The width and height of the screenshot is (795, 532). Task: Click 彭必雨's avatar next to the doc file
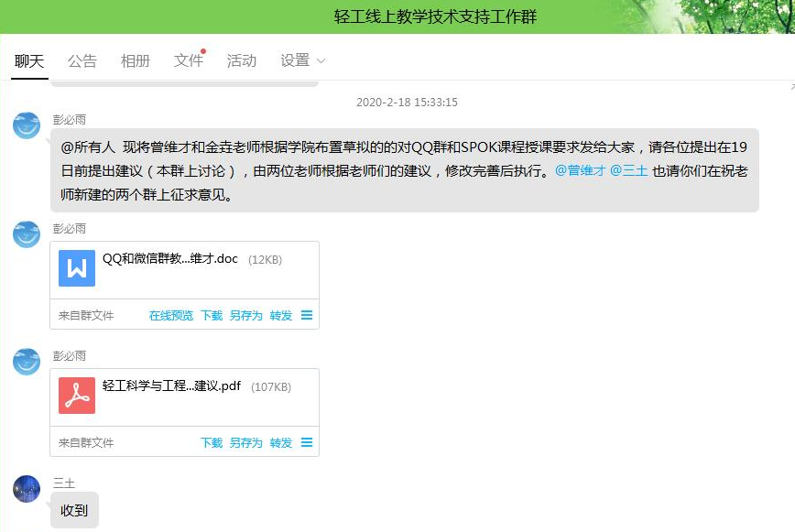point(27,234)
